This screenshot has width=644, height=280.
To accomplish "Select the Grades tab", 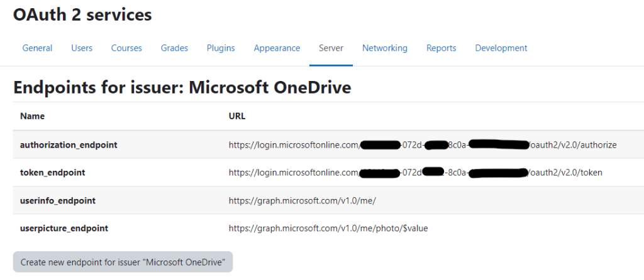I will 174,48.
